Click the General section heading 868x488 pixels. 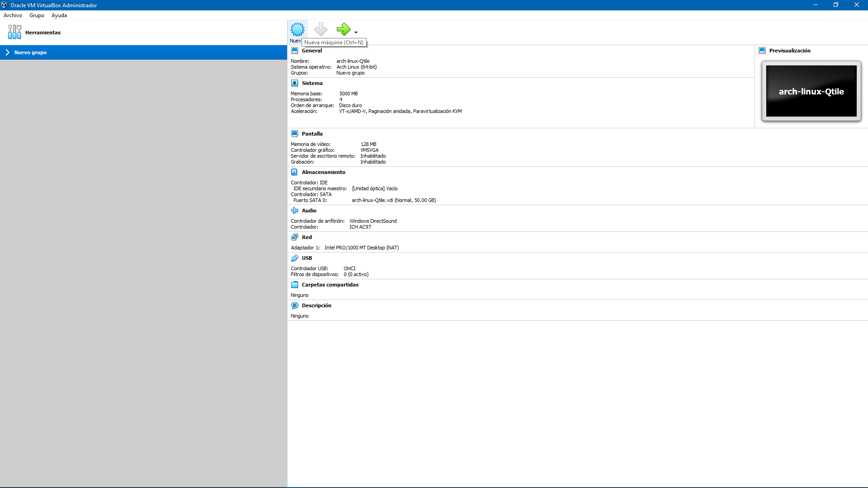pos(311,51)
